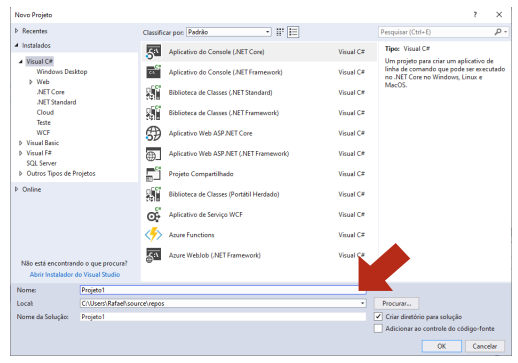This screenshot has height=363, width=518.
Task: Open Abrir Instalador do Visual Studio link
Action: point(75,274)
